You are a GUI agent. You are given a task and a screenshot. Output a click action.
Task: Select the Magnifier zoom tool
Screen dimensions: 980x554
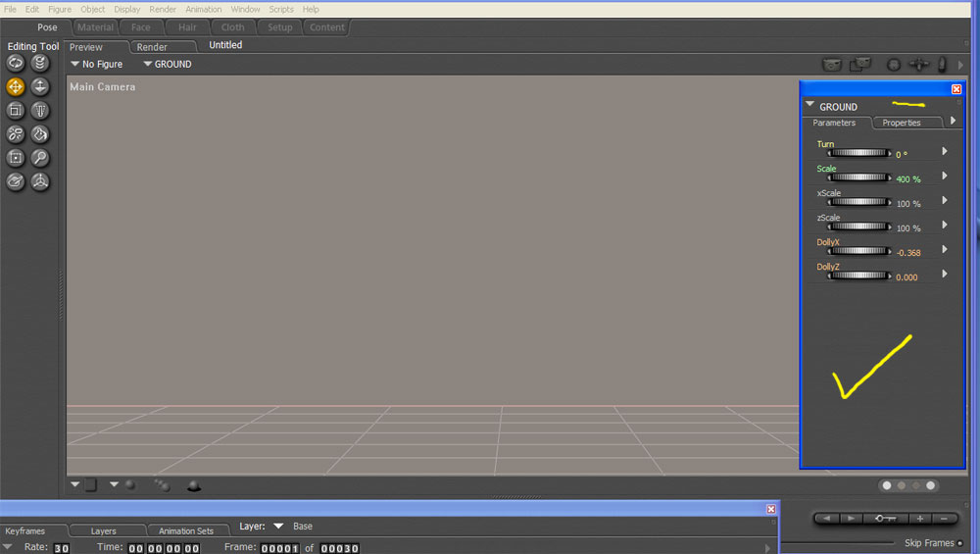pos(40,158)
